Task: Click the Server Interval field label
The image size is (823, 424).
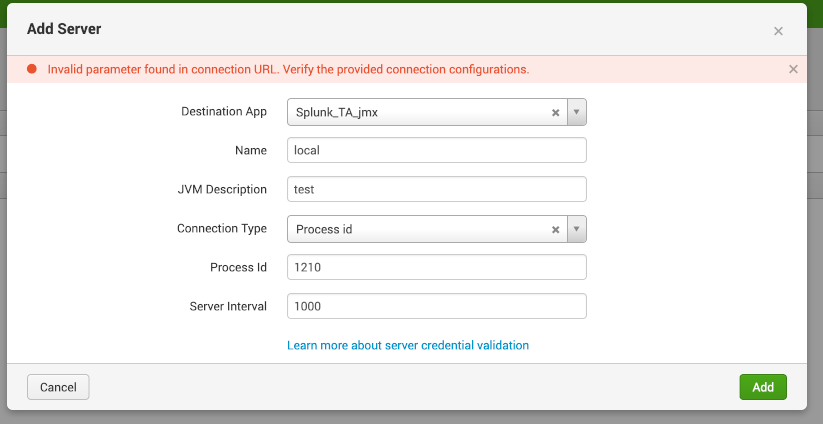Action: [228, 306]
